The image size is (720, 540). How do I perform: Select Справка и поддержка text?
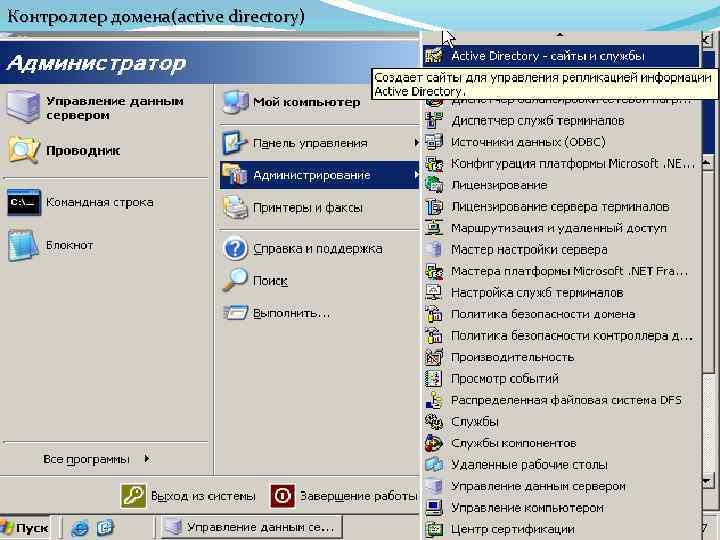click(317, 248)
